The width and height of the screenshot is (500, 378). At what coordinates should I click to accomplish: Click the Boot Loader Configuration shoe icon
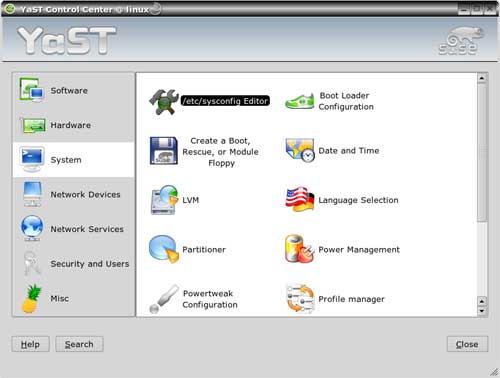pyautogui.click(x=300, y=101)
